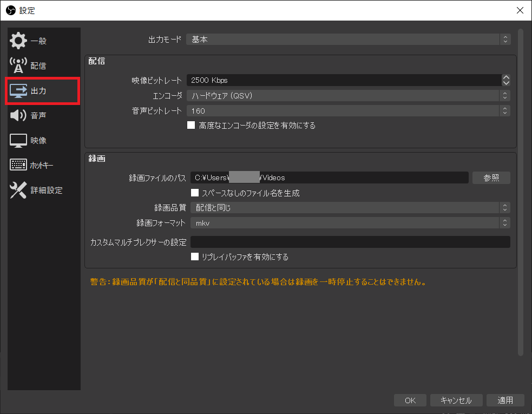Image resolution: width=532 pixels, height=414 pixels.
Task: Switch to the 音声 settings tab
Action: point(44,115)
